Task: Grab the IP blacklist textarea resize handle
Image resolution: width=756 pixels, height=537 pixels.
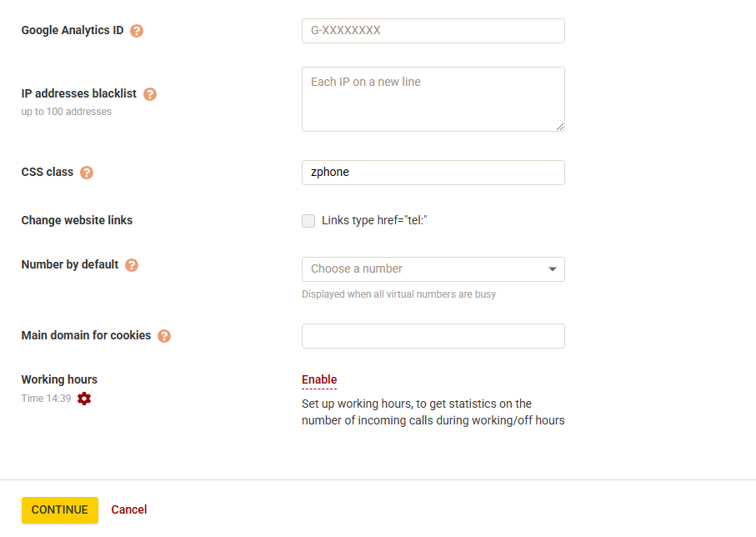Action: 560,127
